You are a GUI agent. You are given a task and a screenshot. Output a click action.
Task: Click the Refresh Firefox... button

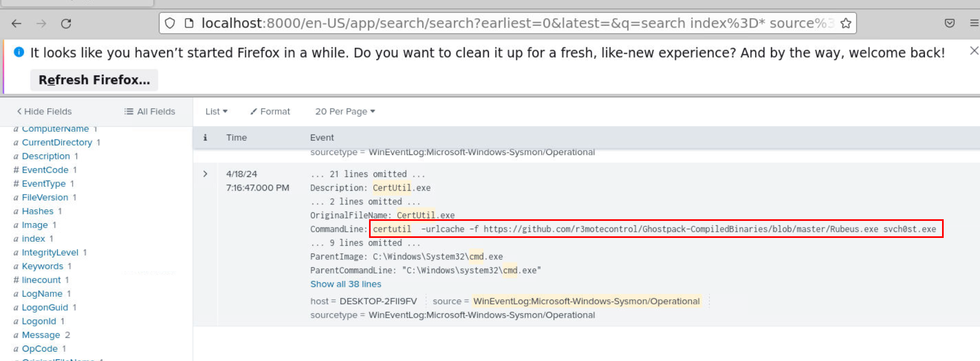click(x=94, y=80)
